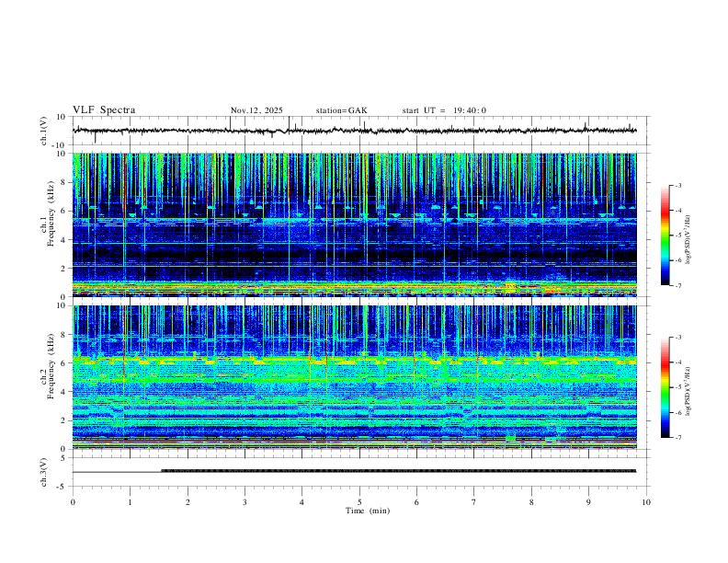This screenshot has width=728, height=563.
Task: Click the date 'Nov.12, 2025'
Action: click(256, 110)
